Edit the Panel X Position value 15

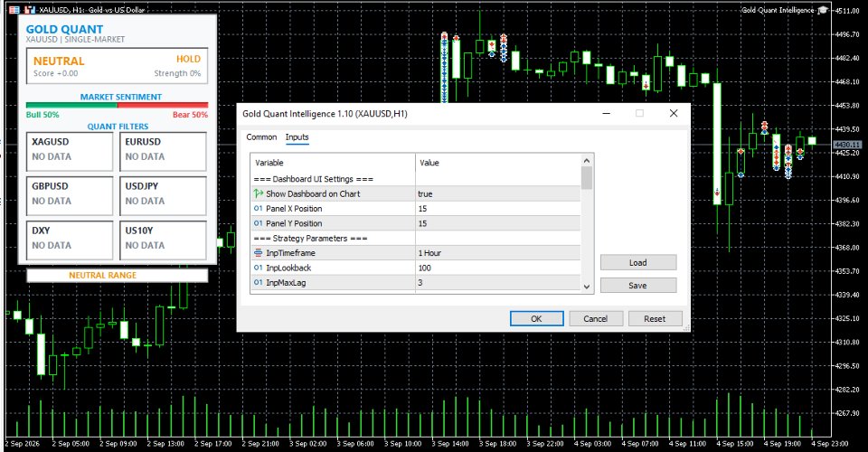497,209
